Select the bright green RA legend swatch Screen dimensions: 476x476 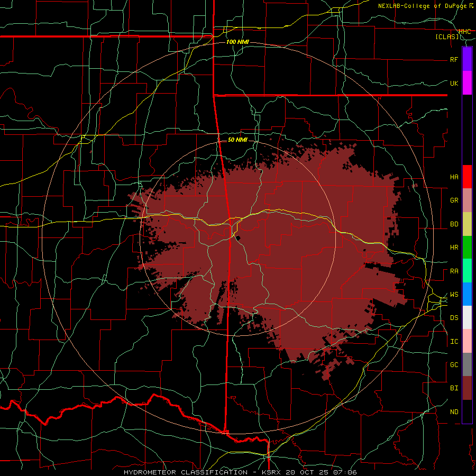pos(467,271)
